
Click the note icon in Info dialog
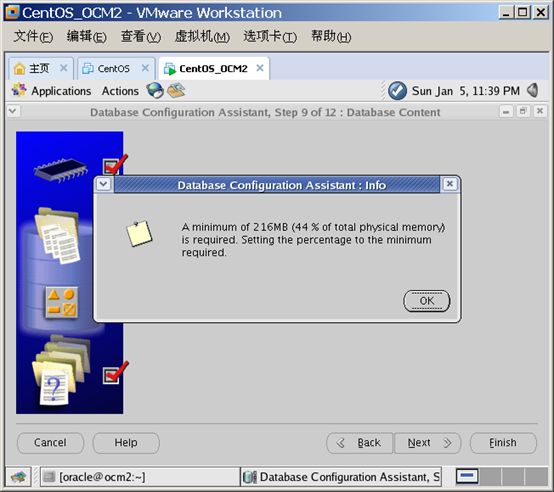click(139, 233)
